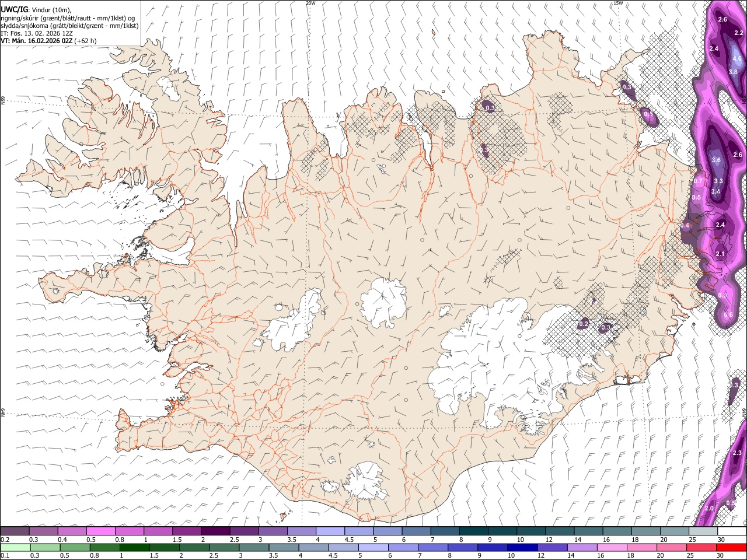This screenshot has height=560, width=747.
Task: Click the 2.3 value in the southeast band
Action: pos(736,453)
